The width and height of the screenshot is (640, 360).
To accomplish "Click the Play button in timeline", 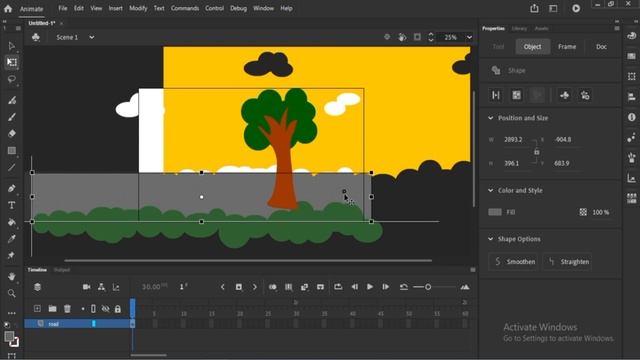I will (370, 287).
